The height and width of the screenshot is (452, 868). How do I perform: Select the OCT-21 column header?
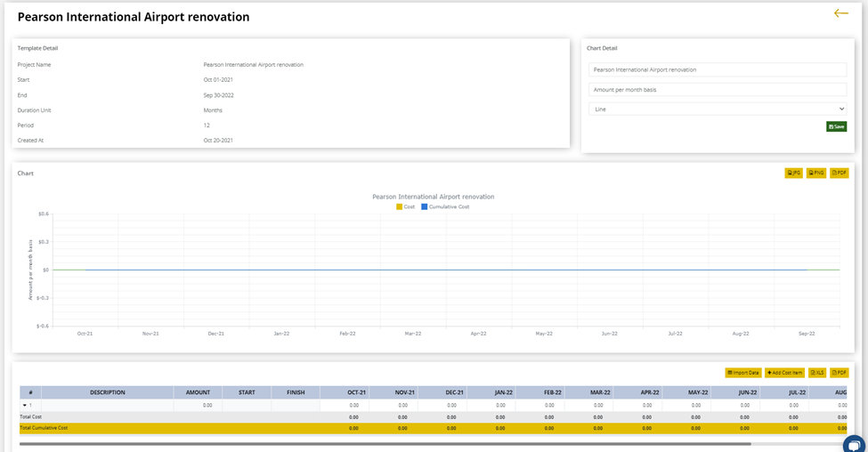pyautogui.click(x=345, y=392)
